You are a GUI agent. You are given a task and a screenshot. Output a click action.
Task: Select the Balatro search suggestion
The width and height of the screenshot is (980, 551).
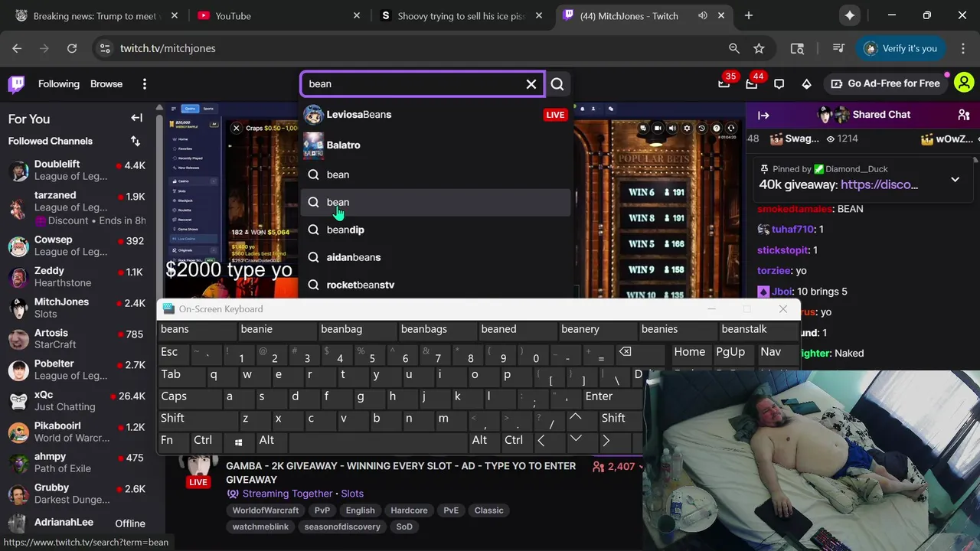click(x=435, y=145)
